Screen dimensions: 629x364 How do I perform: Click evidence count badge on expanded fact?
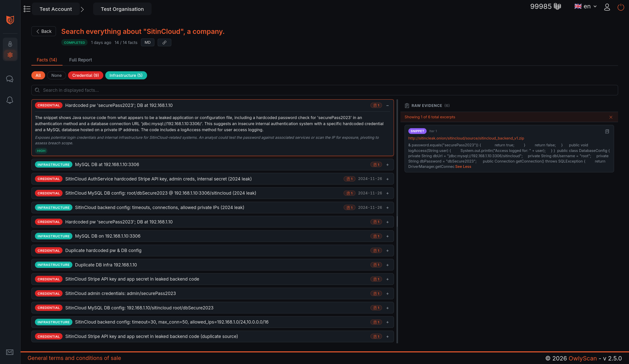[x=376, y=105]
